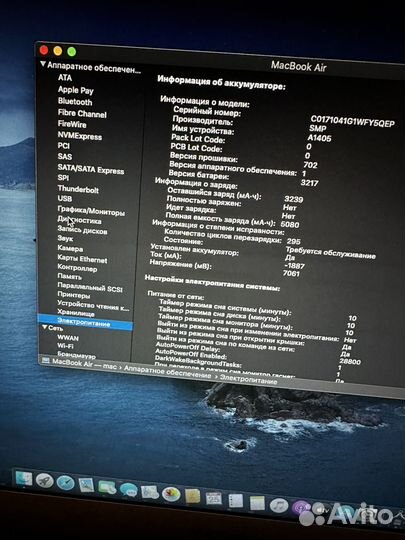Click Аппаратное обеспечение in path bar

coord(167,371)
